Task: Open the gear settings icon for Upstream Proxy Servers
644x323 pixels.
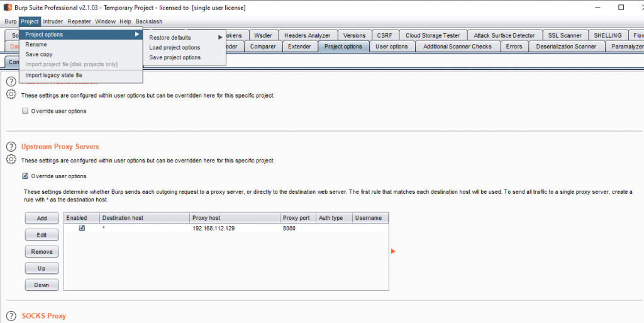Action: tap(11, 160)
